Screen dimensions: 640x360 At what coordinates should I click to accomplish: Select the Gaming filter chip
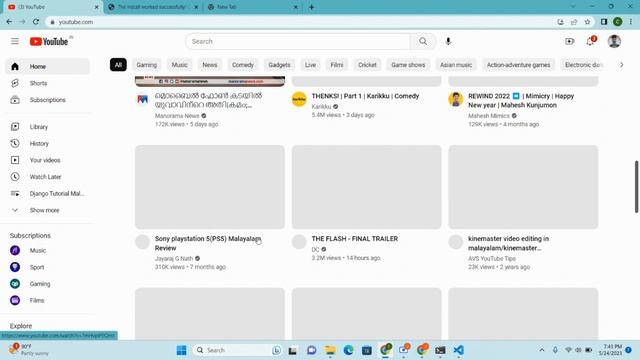[147, 65]
